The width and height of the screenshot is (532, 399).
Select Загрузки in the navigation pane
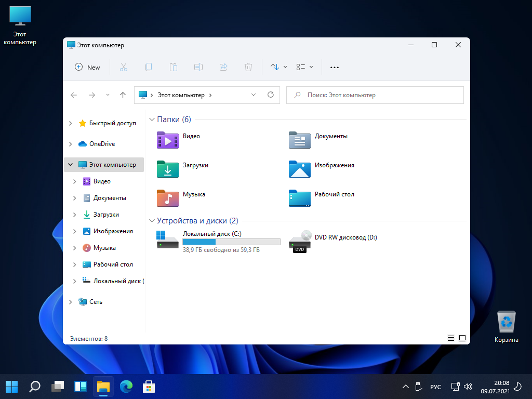pos(105,215)
